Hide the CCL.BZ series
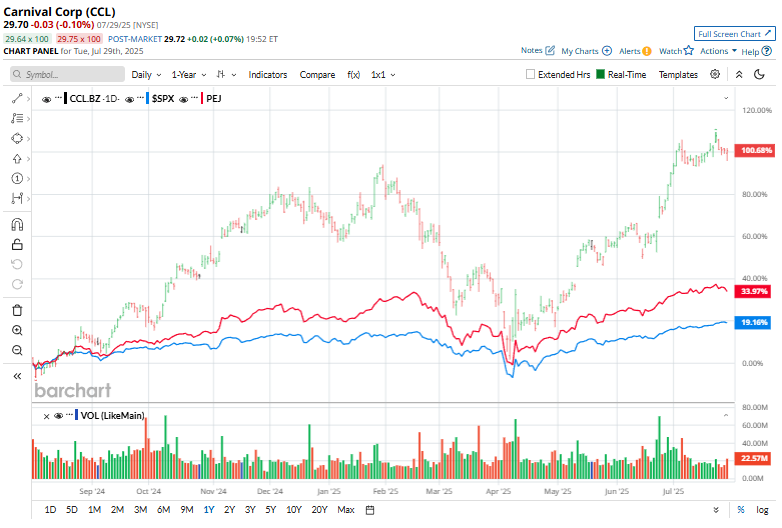Image resolution: width=782 pixels, height=528 pixels. [46, 99]
